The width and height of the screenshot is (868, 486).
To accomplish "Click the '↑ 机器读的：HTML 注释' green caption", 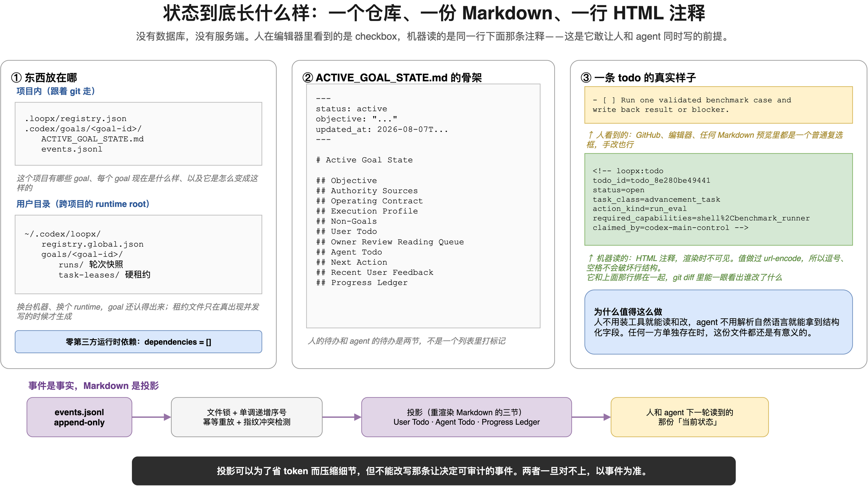I will pyautogui.click(x=716, y=268).
